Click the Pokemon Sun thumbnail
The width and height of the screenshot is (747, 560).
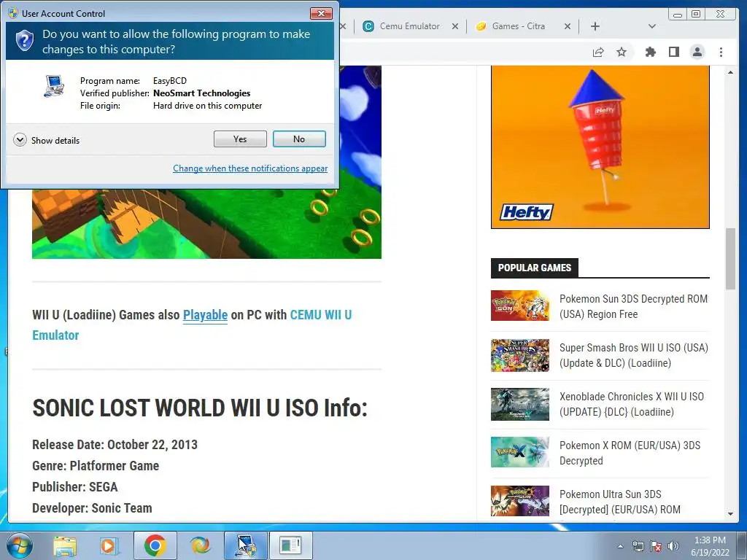coord(519,306)
